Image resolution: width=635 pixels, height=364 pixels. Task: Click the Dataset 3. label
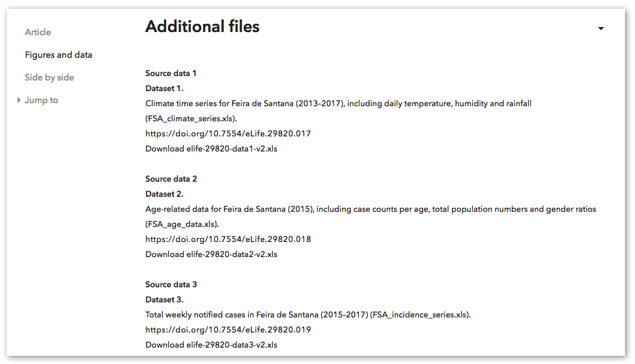coord(165,300)
